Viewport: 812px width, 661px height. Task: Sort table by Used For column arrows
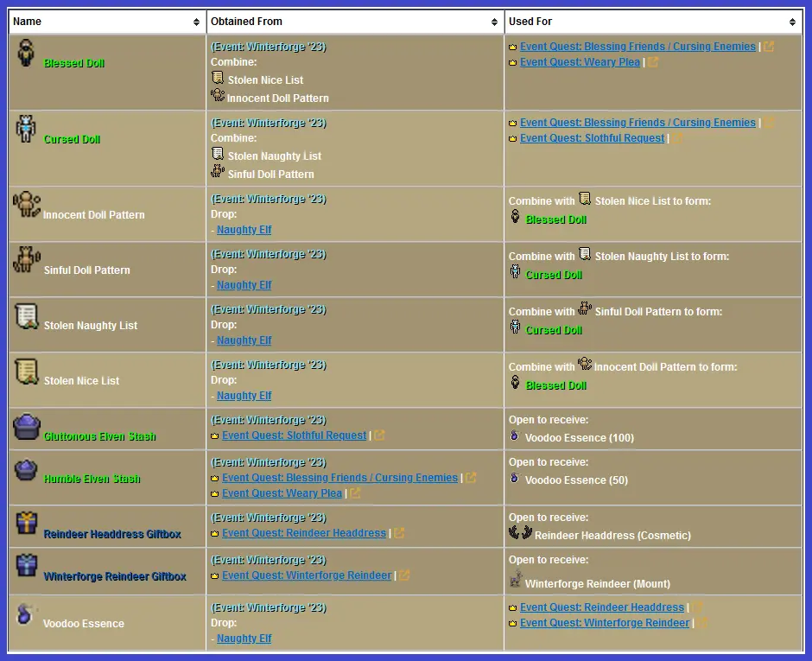(793, 22)
